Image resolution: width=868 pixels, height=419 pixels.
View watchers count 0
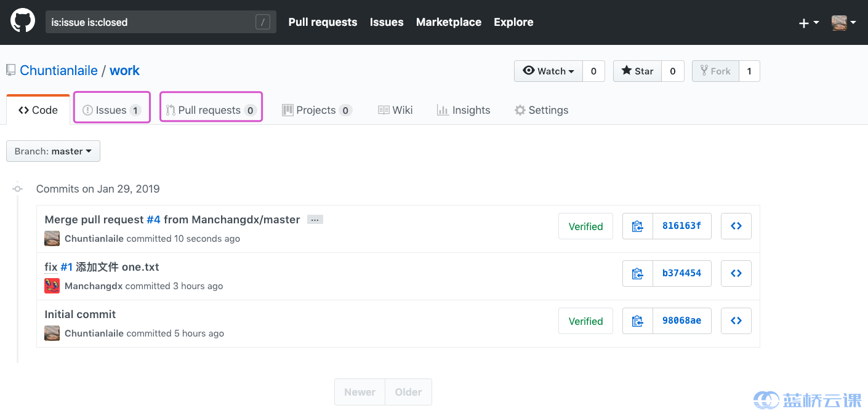[593, 71]
